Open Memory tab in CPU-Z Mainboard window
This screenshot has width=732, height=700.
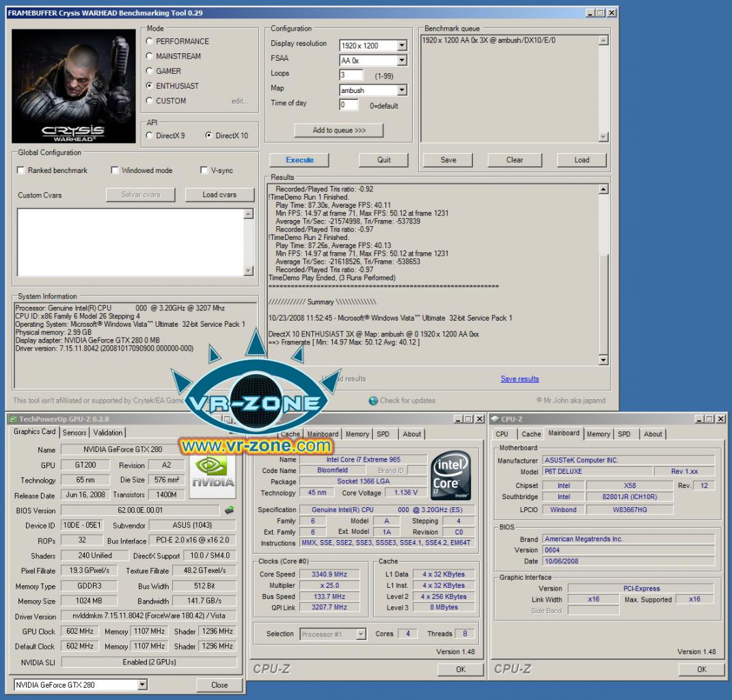coord(599,434)
